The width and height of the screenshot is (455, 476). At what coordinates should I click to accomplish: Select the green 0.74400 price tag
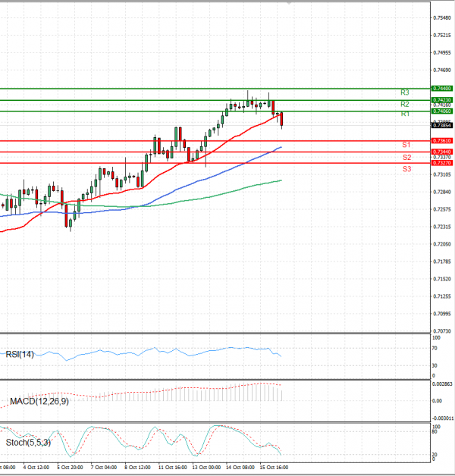pos(442,89)
